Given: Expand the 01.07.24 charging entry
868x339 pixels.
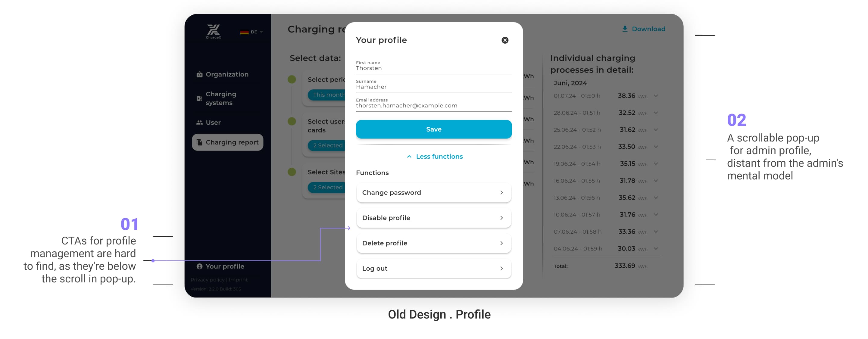Looking at the screenshot, I should [x=656, y=96].
